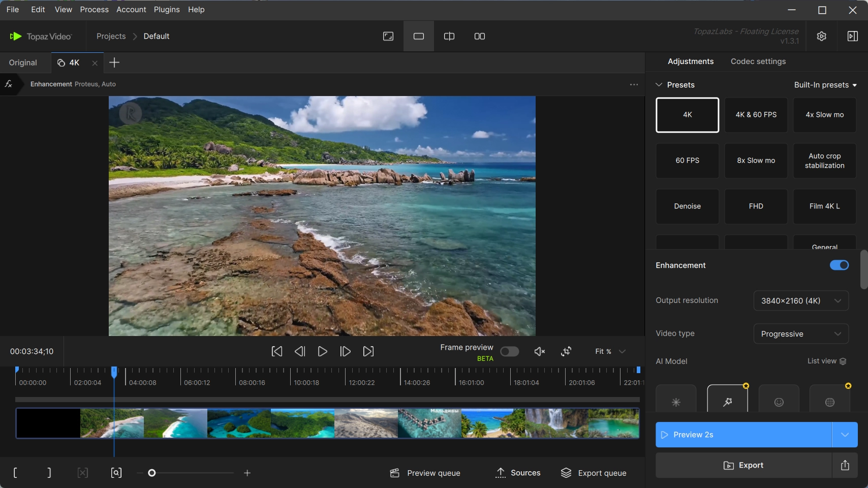Set trim in-point bracket
Viewport: 868px width, 488px height.
[x=15, y=473]
